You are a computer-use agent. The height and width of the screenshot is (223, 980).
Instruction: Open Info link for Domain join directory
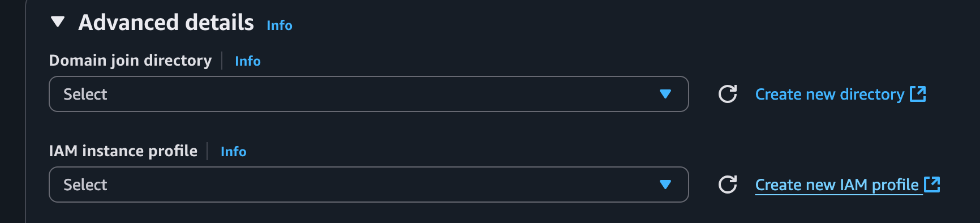(248, 61)
